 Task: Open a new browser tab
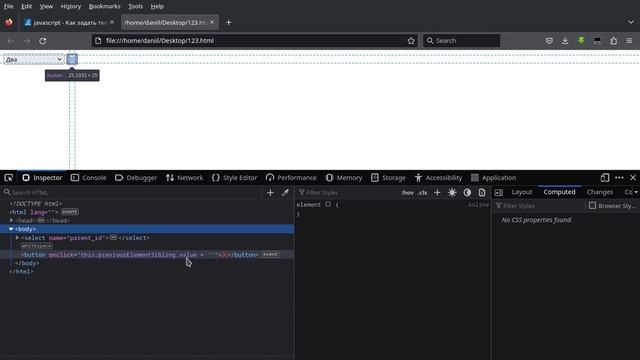[x=229, y=22]
